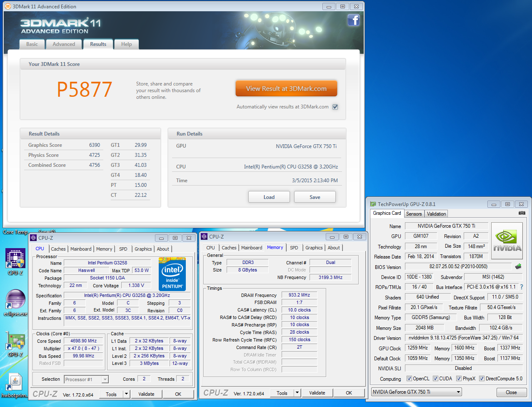
Task: Expand Tools dropdown arrow in CPU tab window
Action: point(127,394)
